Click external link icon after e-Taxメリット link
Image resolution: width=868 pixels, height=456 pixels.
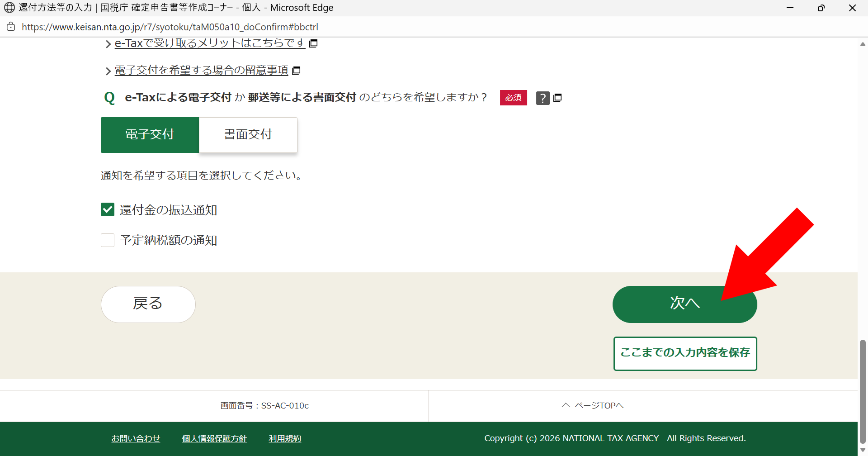(314, 43)
